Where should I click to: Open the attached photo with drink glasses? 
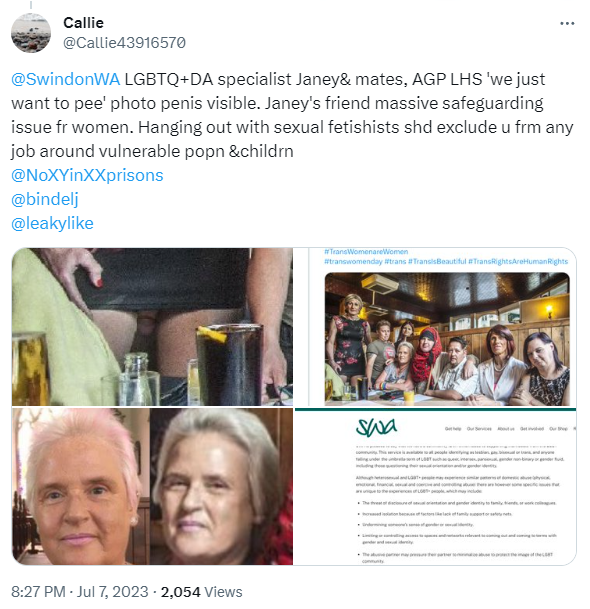(x=152, y=327)
